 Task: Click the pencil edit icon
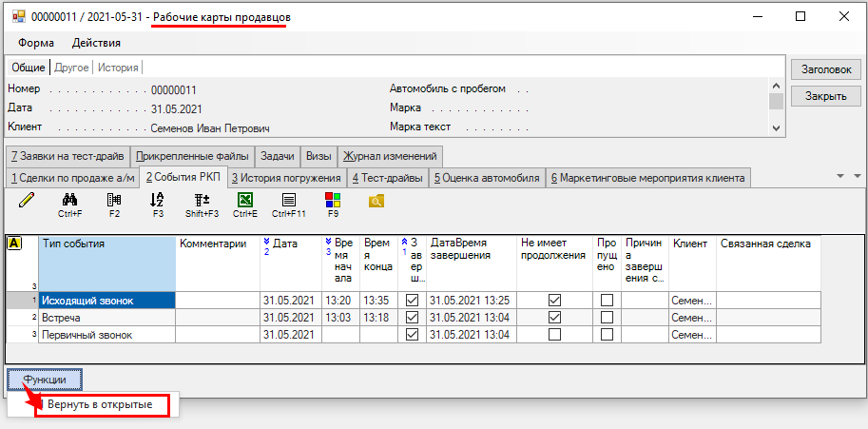click(26, 200)
